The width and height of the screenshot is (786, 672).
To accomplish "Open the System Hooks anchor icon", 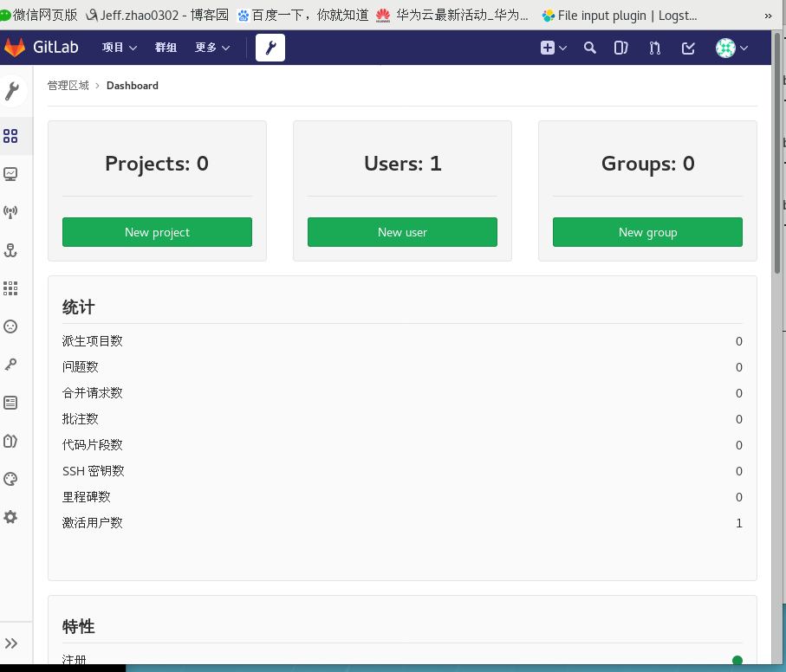I will coord(10,250).
